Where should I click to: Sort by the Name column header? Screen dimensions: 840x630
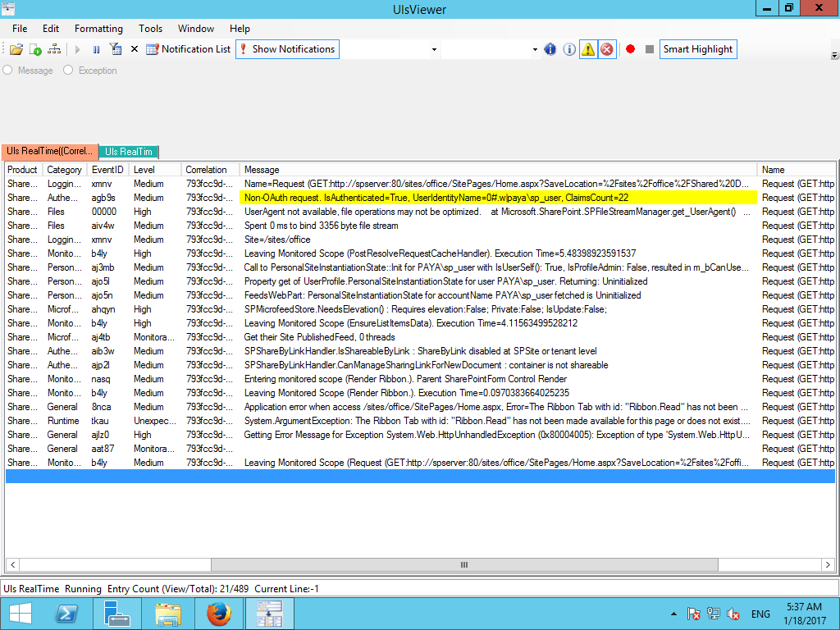[796, 170]
